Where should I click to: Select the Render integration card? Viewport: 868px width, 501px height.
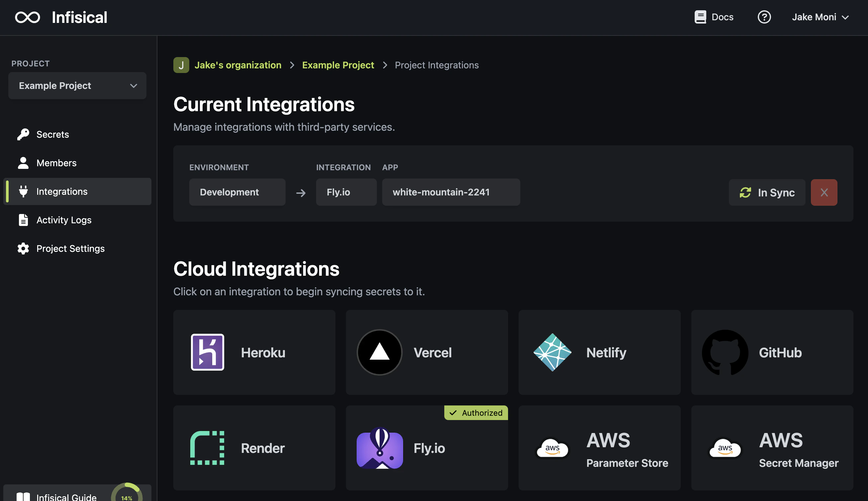254,448
